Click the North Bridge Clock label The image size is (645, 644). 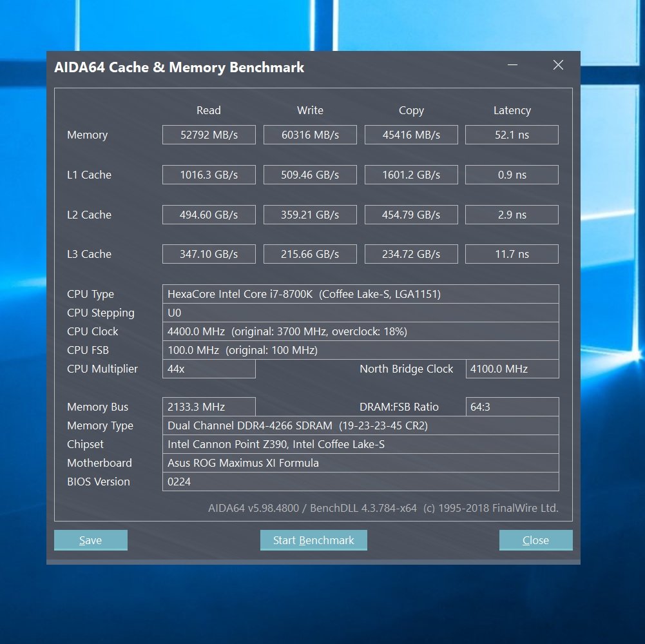[x=407, y=369]
